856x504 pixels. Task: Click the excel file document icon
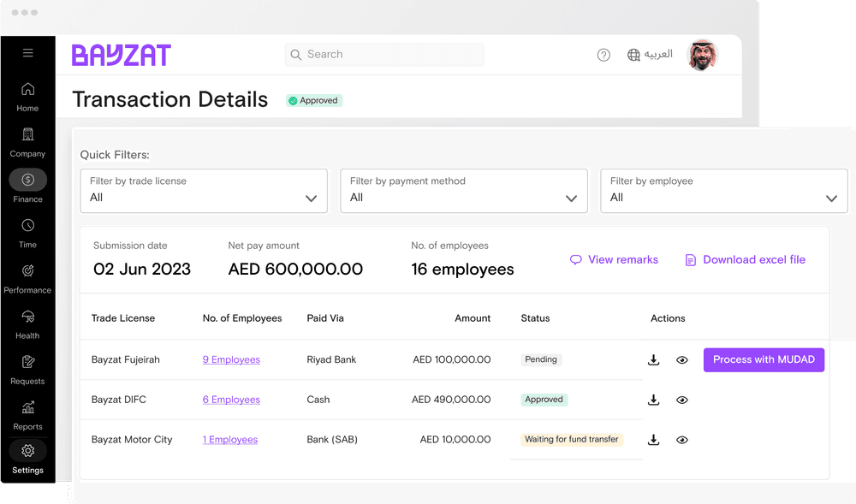tap(691, 260)
